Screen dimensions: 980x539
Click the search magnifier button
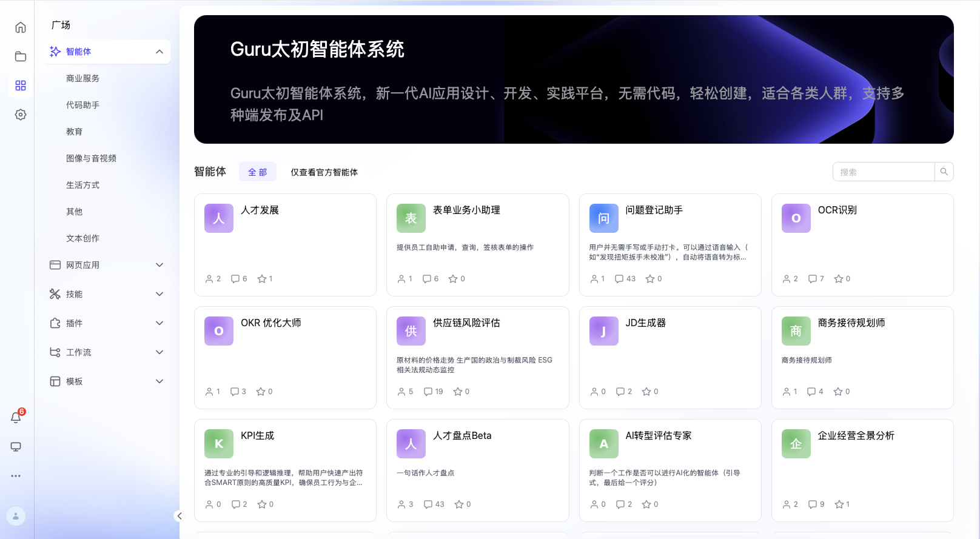point(944,172)
